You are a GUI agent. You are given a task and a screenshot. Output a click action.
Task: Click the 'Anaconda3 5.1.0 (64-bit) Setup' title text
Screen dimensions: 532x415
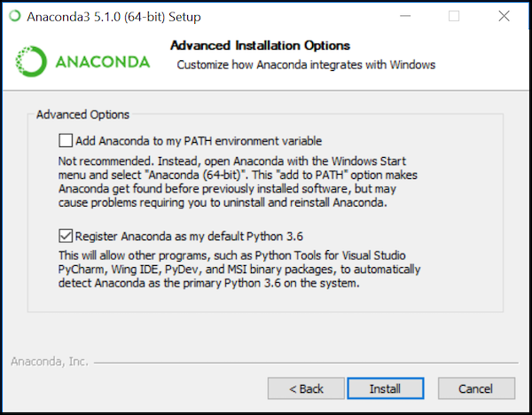coord(113,17)
